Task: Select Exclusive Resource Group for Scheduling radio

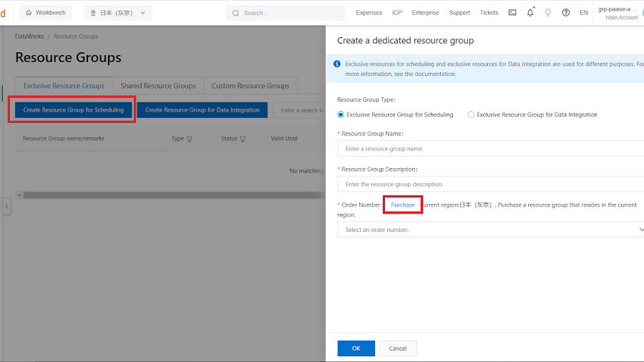Action: (341, 114)
